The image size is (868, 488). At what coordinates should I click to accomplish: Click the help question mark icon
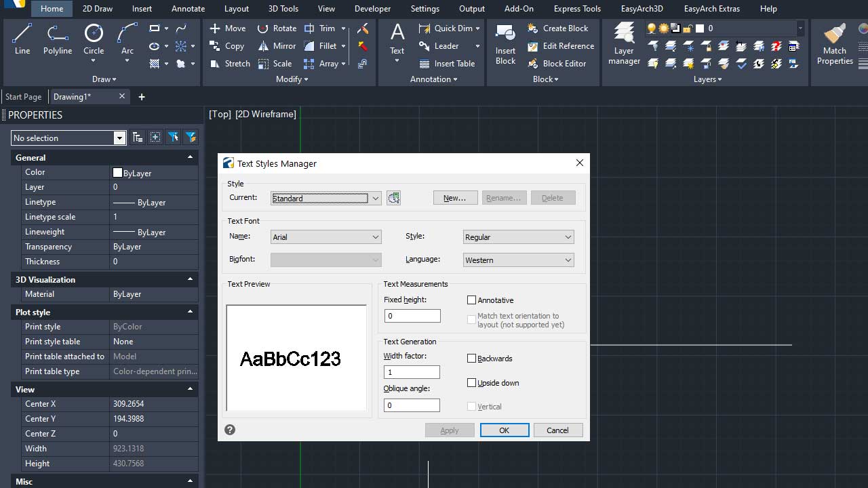coord(230,430)
